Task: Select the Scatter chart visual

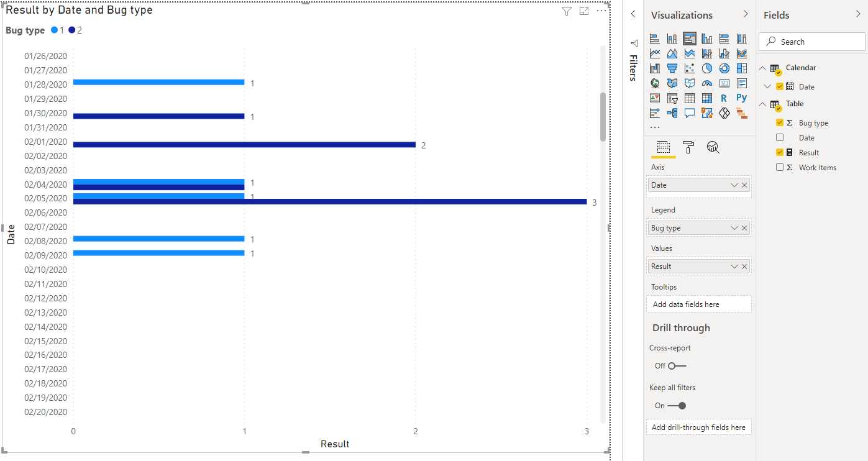Action: coord(690,68)
